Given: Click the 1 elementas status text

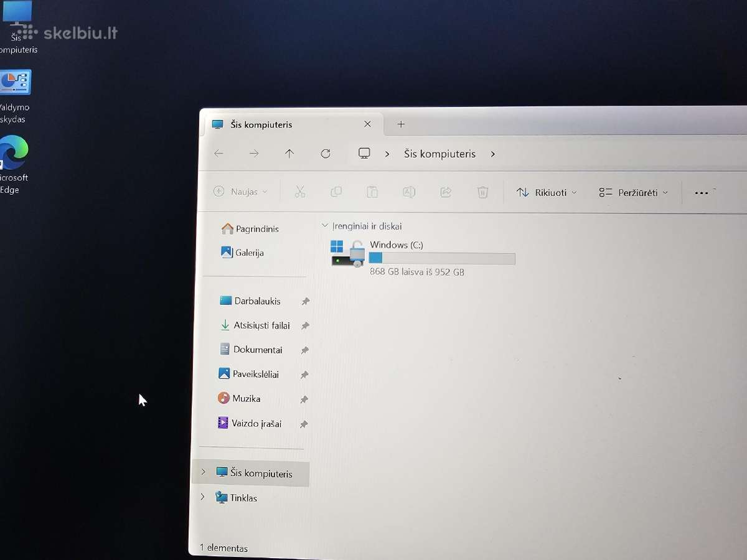Looking at the screenshot, I should (223, 548).
